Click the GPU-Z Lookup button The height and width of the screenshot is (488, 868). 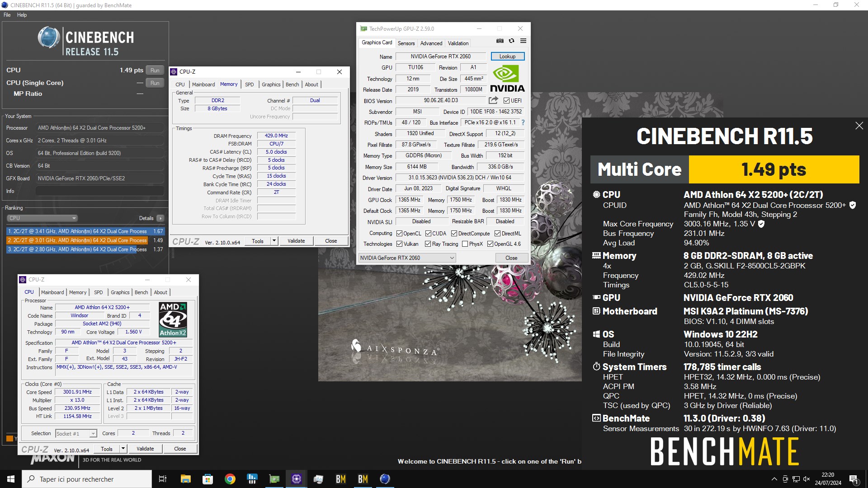pos(507,56)
